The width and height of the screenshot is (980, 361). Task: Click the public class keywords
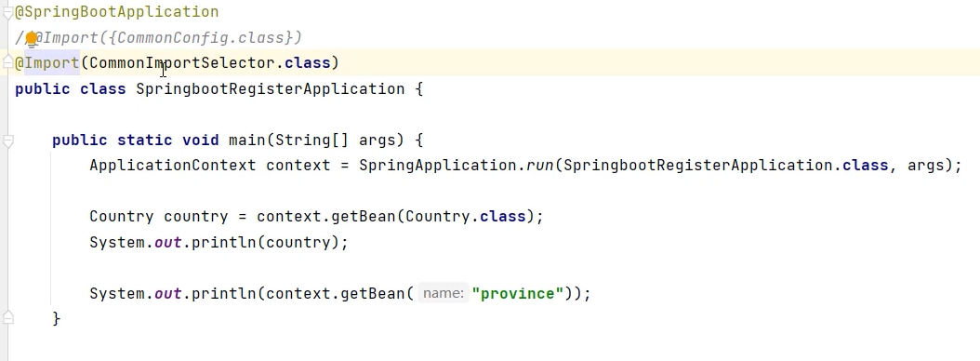[x=71, y=88]
